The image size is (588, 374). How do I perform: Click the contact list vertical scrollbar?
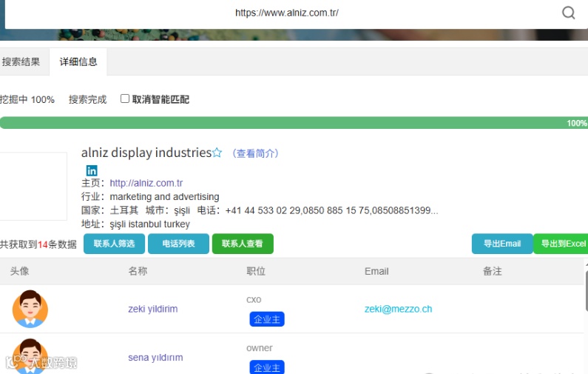586,291
